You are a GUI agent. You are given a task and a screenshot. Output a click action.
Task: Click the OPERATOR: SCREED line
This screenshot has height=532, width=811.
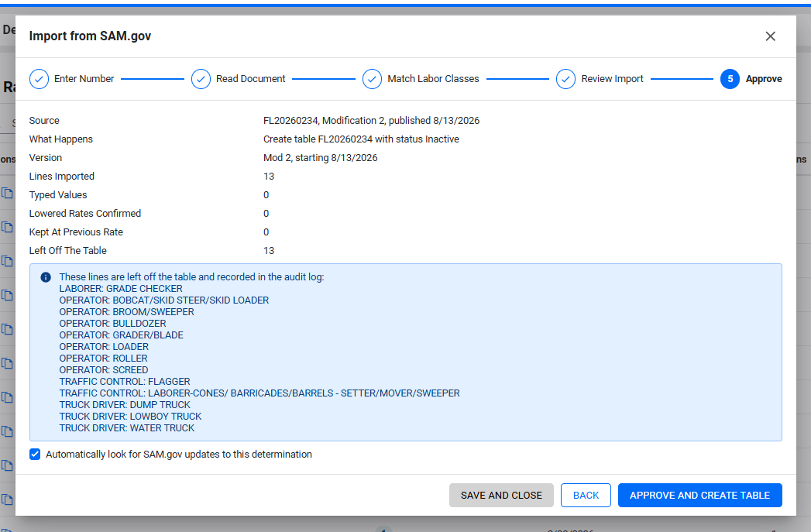click(x=104, y=370)
